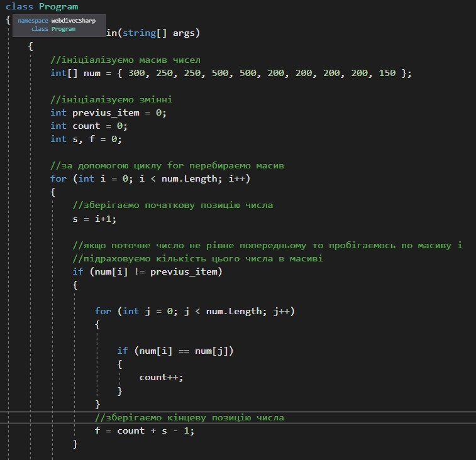Click 'if (num[i] != previus_item)' condition
Screen dimensions: 476x460
point(147,271)
